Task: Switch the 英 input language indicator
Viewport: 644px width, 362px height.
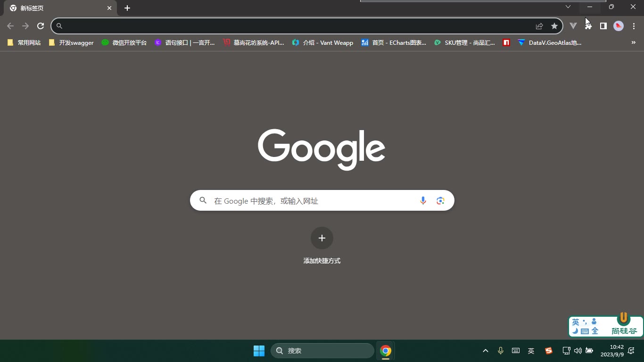Action: tap(531, 351)
